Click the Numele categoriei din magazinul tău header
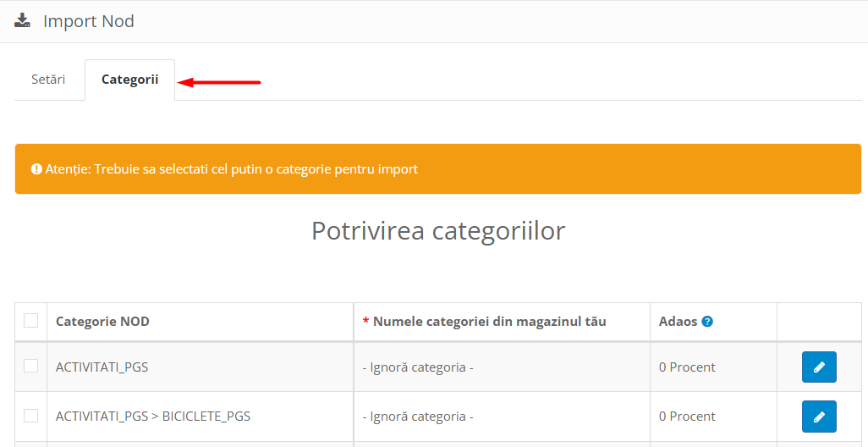The height and width of the screenshot is (447, 868). coord(489,322)
